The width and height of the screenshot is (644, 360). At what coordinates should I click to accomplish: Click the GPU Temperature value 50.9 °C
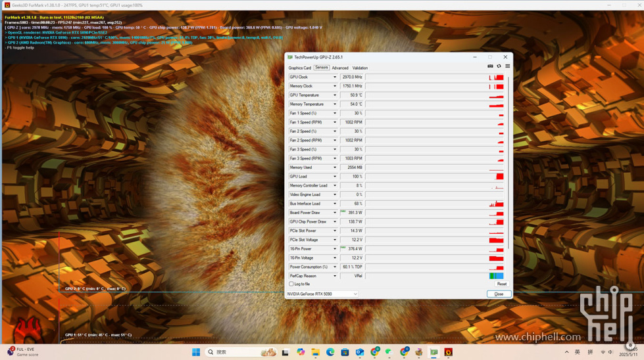tap(352, 95)
